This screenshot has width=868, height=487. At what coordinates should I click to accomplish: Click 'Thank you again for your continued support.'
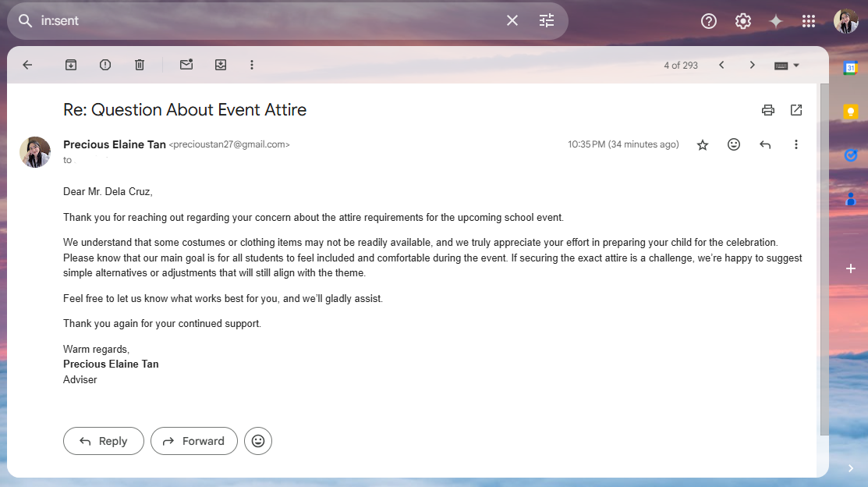[x=162, y=324]
